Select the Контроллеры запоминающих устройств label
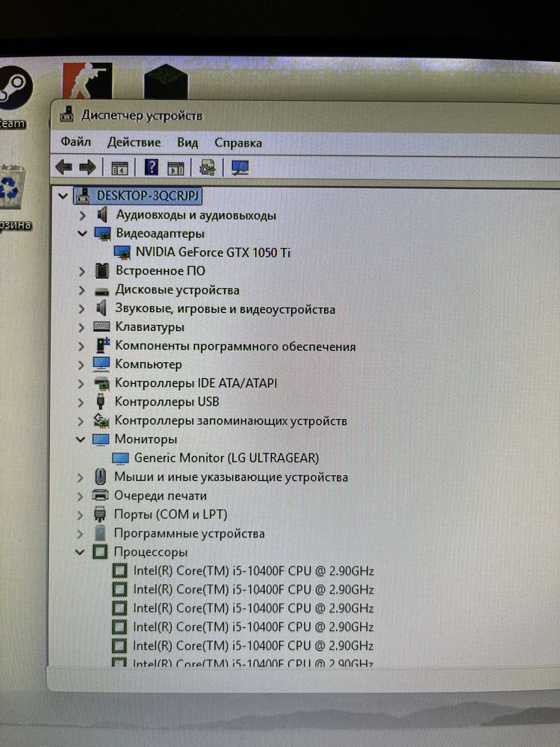 231,421
